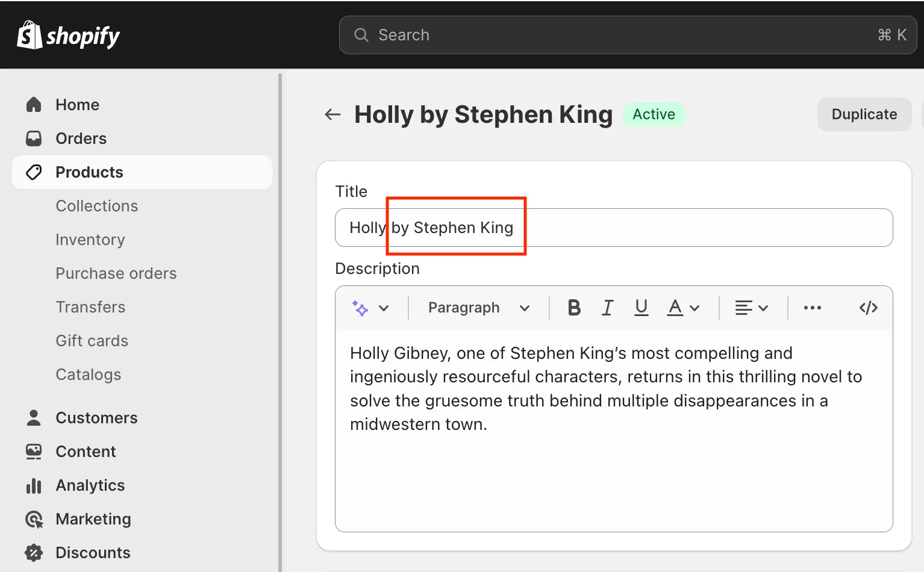Open the Gift cards section
924x572 pixels.
point(92,340)
